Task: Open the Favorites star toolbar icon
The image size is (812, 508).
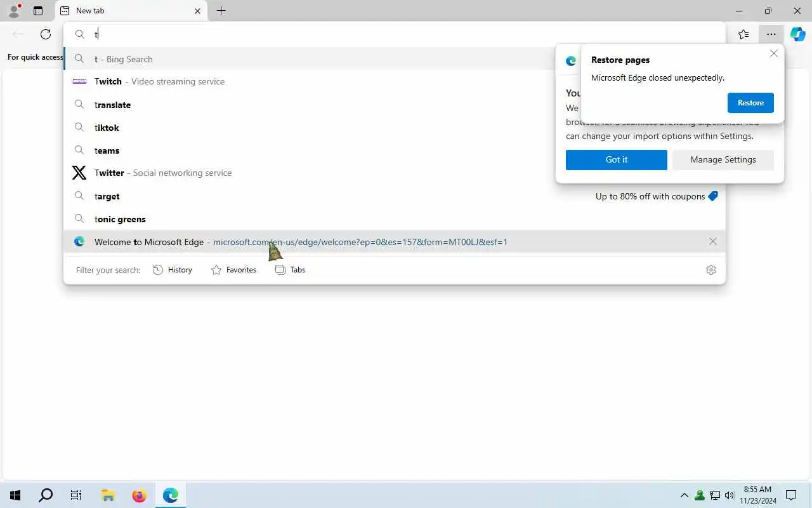Action: (743, 34)
